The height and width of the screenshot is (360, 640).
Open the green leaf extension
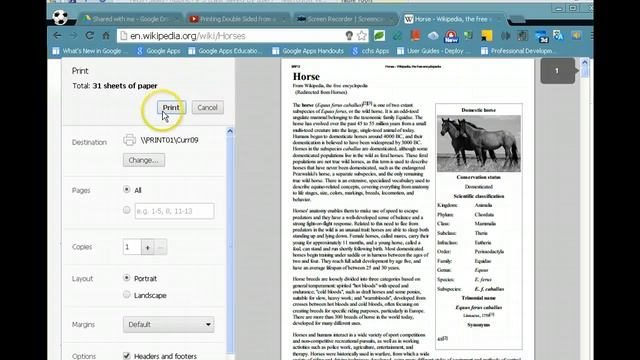point(379,36)
